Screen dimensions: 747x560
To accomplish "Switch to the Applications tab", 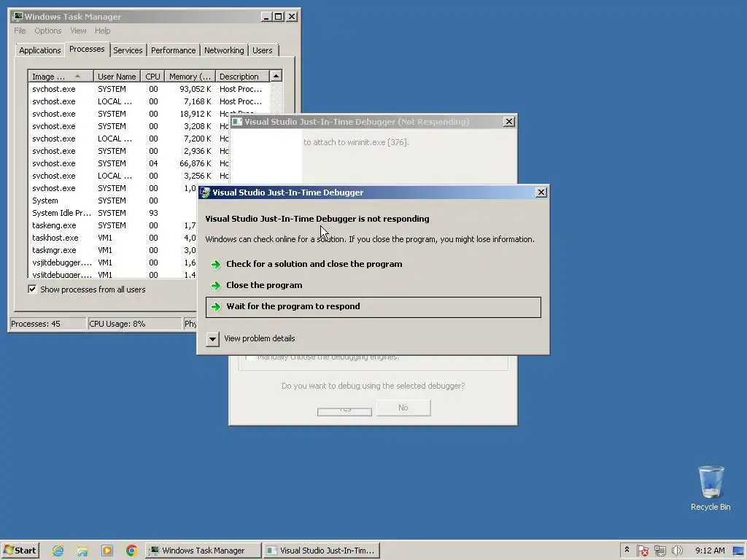I will tap(40, 50).
